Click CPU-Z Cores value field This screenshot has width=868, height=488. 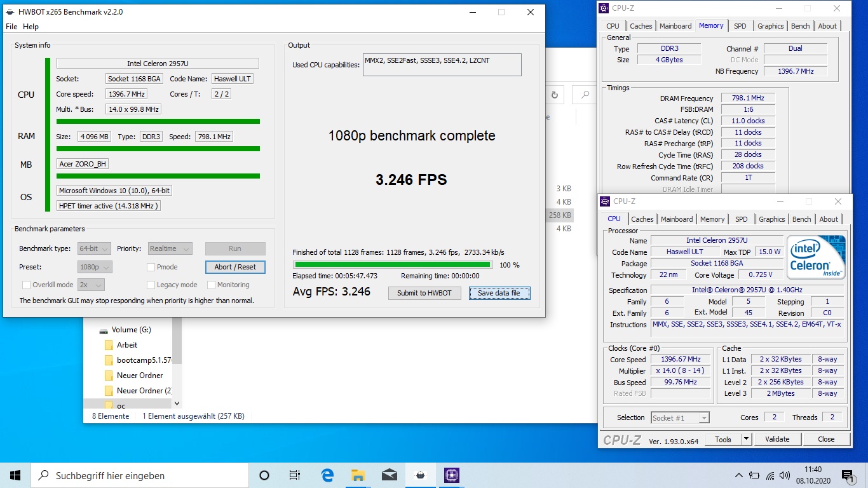click(774, 417)
